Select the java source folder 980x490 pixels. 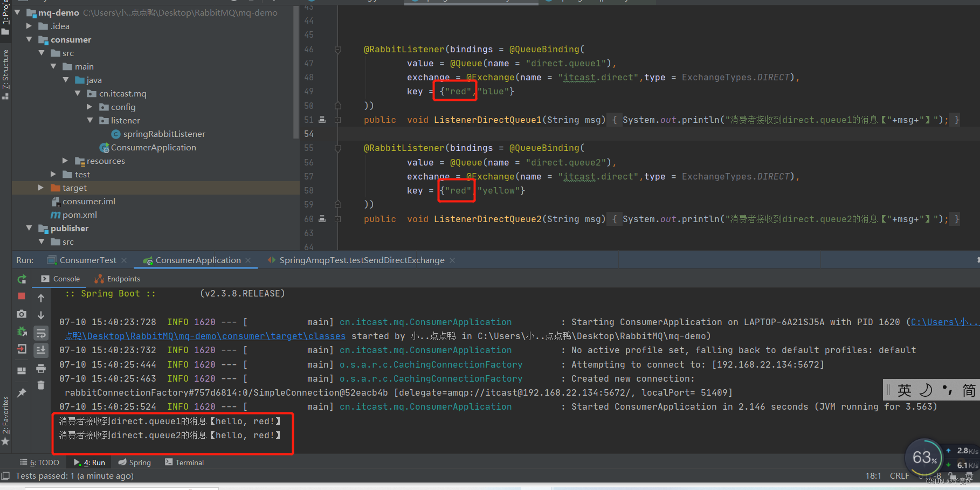[x=88, y=80]
